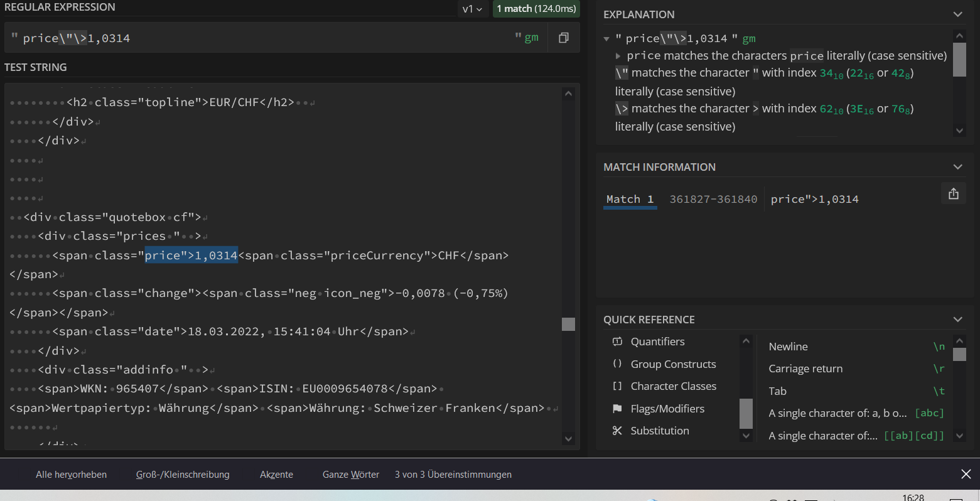
Task: Open Character Classes reference category
Action: click(x=673, y=386)
